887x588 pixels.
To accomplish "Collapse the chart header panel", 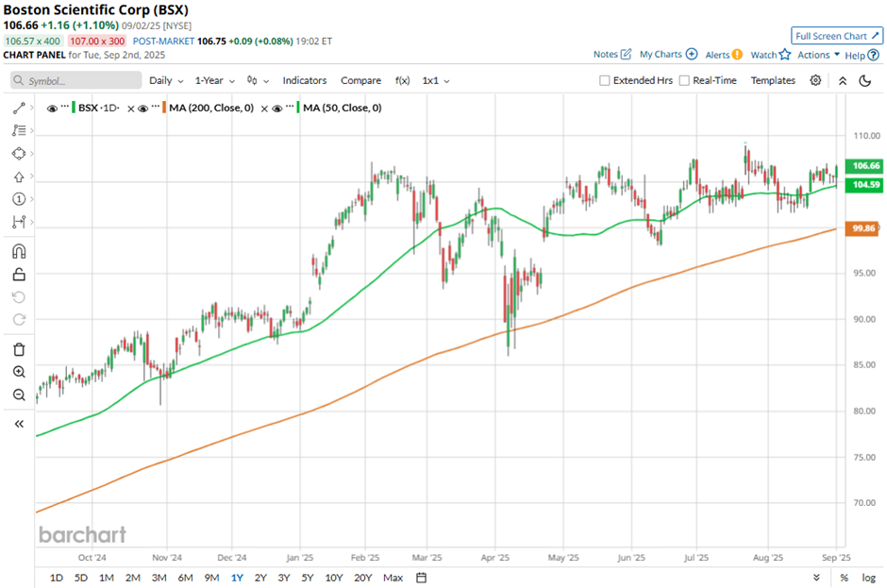I will coord(843,81).
